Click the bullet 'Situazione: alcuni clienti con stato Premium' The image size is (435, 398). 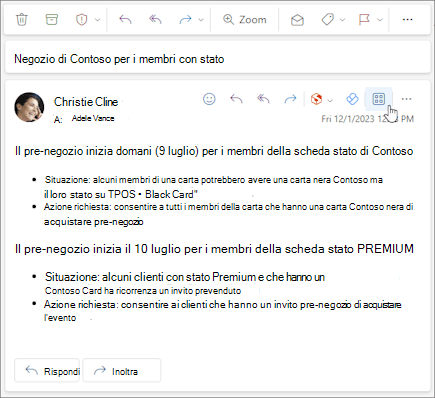point(185,277)
